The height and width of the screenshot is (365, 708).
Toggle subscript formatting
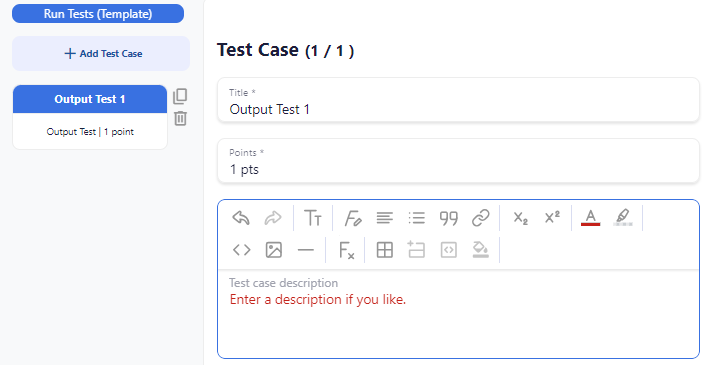click(x=520, y=218)
